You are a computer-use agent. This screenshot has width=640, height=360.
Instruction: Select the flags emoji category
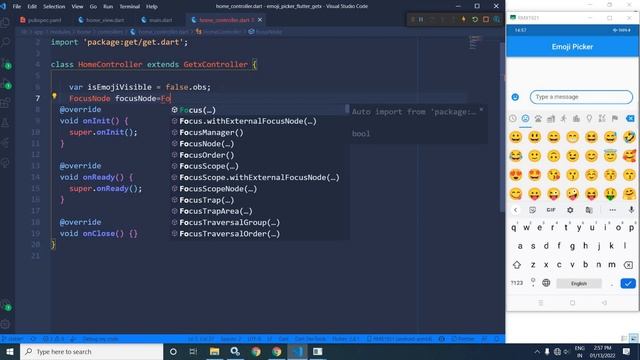pos(615,118)
